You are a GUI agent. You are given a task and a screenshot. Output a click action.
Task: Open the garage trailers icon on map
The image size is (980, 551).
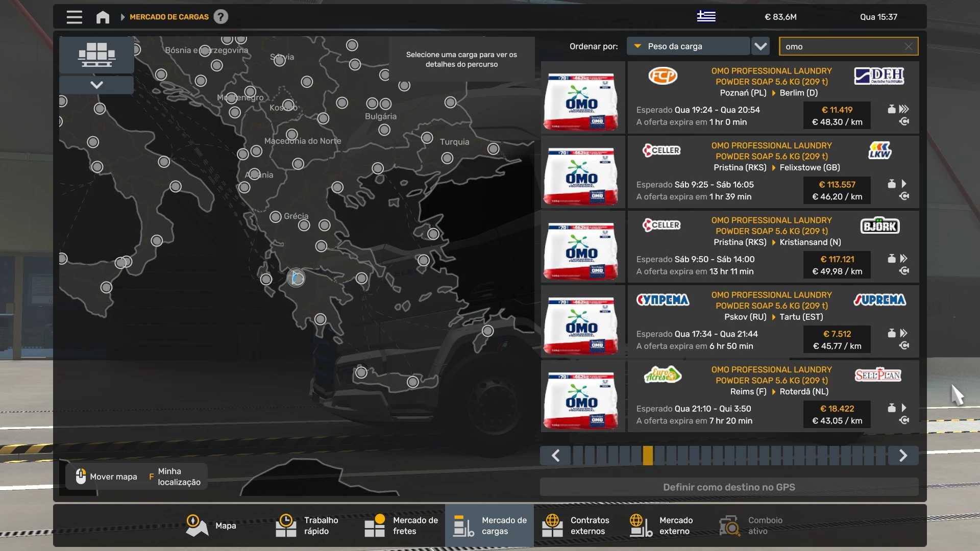point(96,55)
